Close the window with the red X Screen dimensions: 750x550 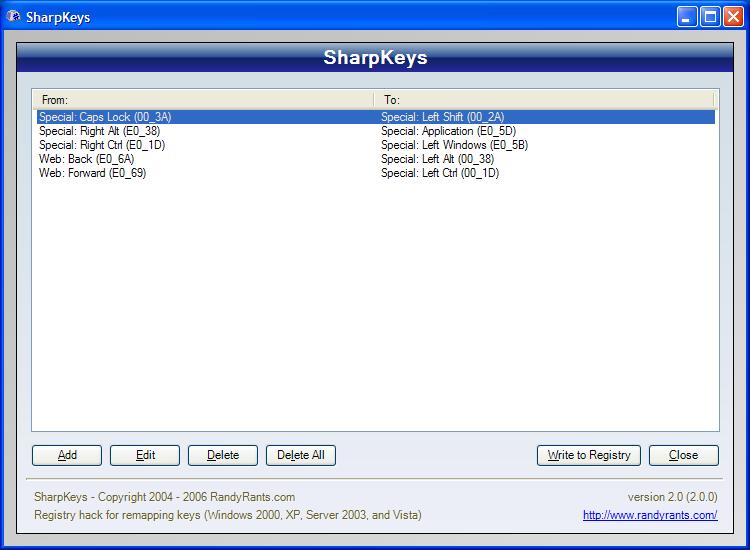(733, 17)
